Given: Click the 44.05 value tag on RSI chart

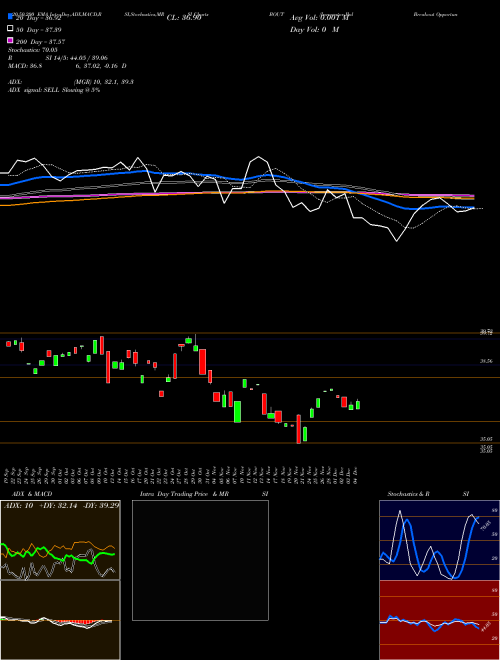Looking at the screenshot, I should tap(486, 626).
